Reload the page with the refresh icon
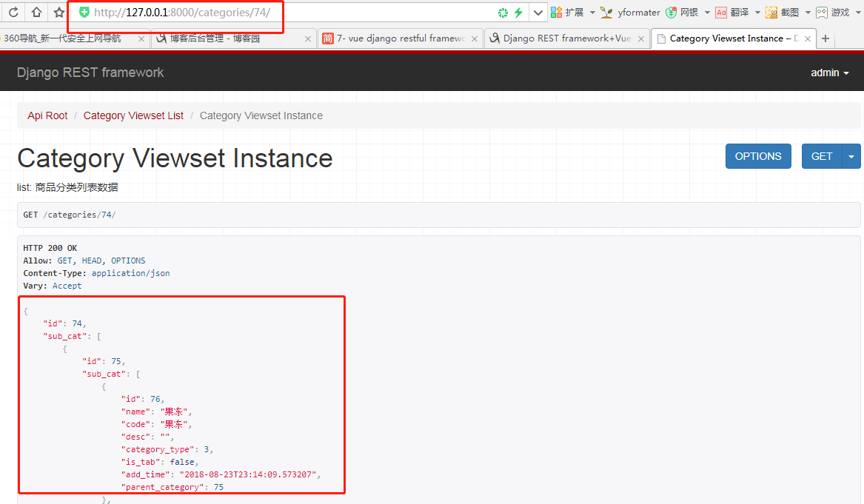Image resolution: width=864 pixels, height=504 pixels. point(13,12)
